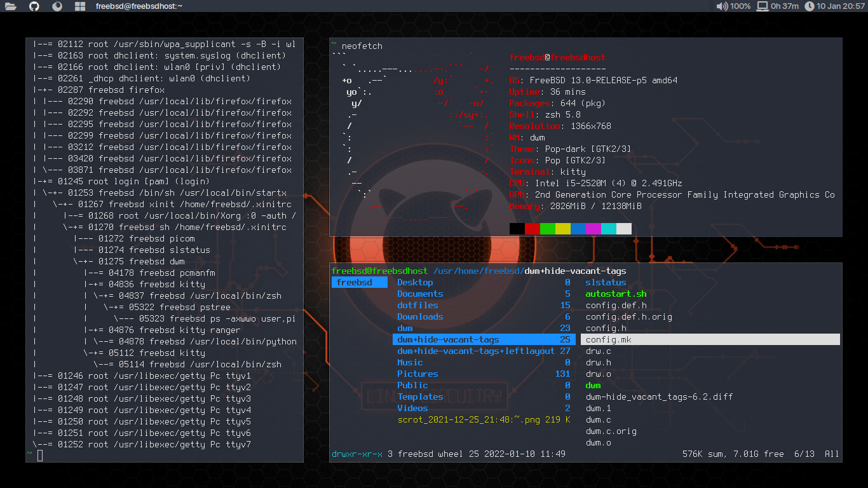This screenshot has width=868, height=488.
Task: Click the prompt cursor in pstree terminal
Action: tap(40, 455)
